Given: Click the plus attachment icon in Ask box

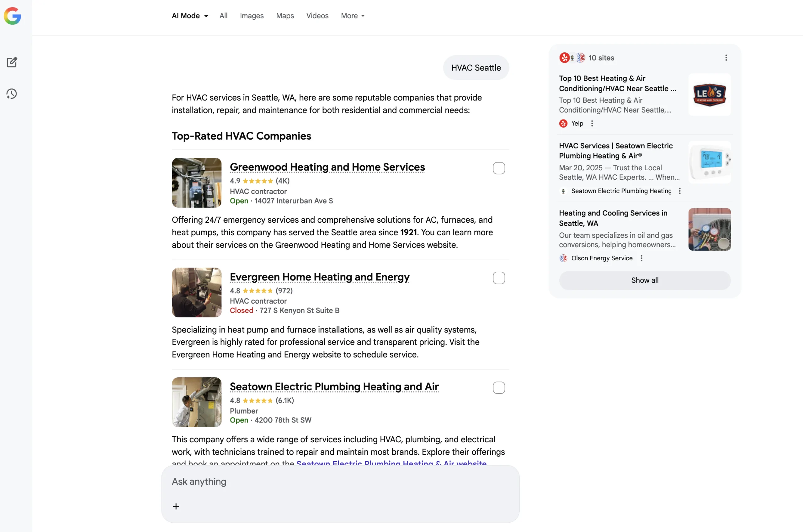Looking at the screenshot, I should (x=176, y=506).
